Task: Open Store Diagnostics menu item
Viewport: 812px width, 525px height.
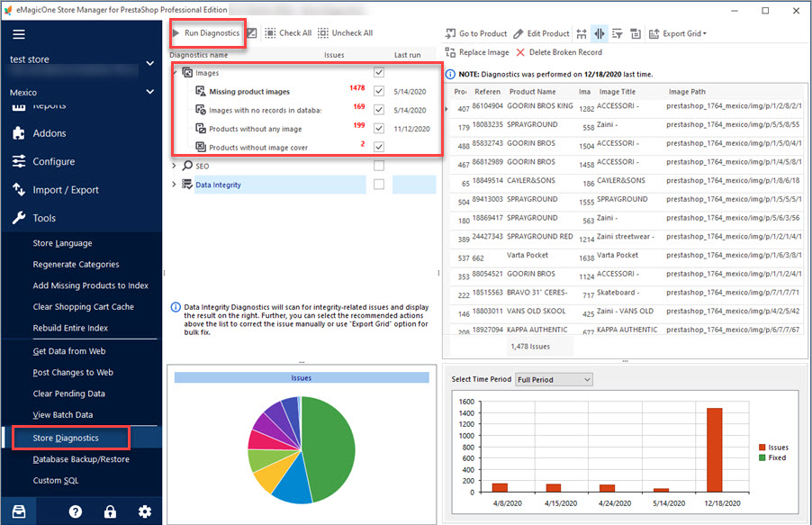Action: [x=66, y=438]
